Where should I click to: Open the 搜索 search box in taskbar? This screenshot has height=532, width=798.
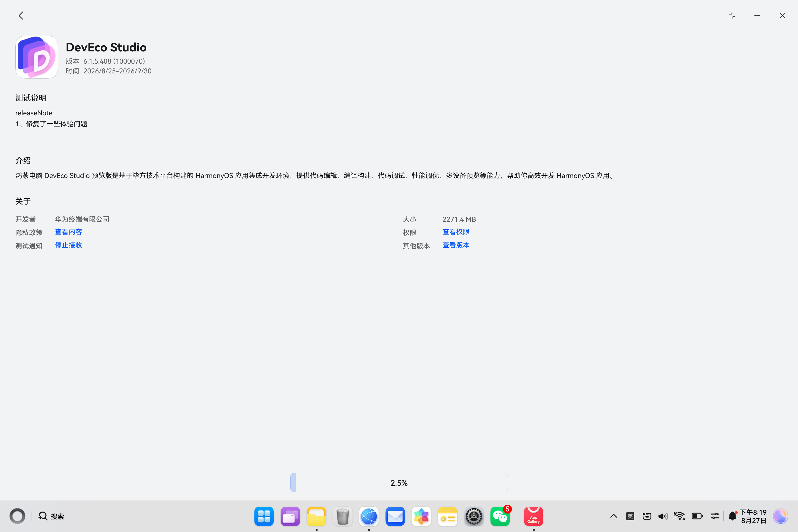51,516
